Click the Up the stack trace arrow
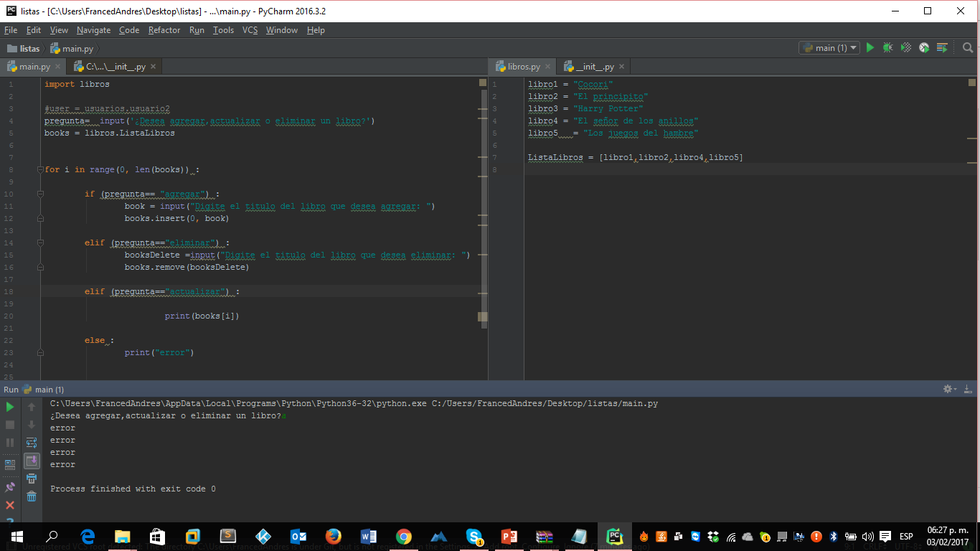980x551 pixels. pyautogui.click(x=32, y=407)
